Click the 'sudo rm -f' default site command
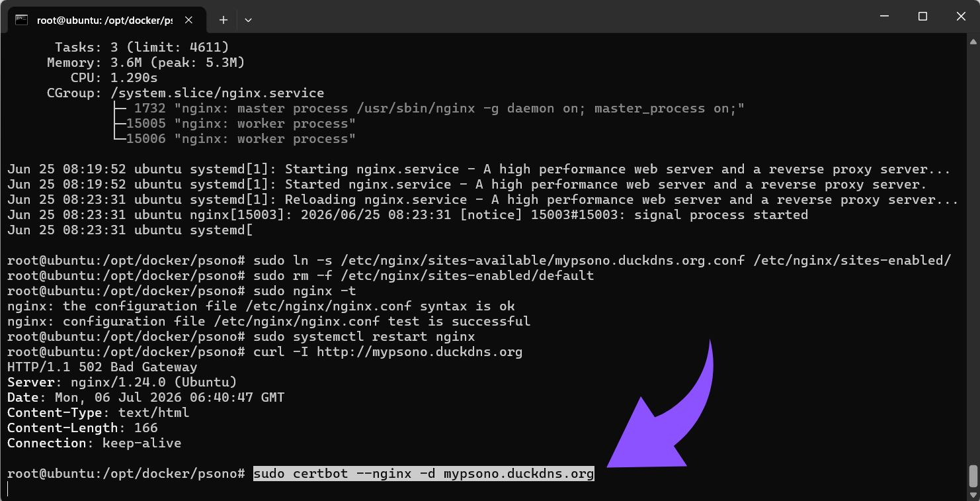 424,276
